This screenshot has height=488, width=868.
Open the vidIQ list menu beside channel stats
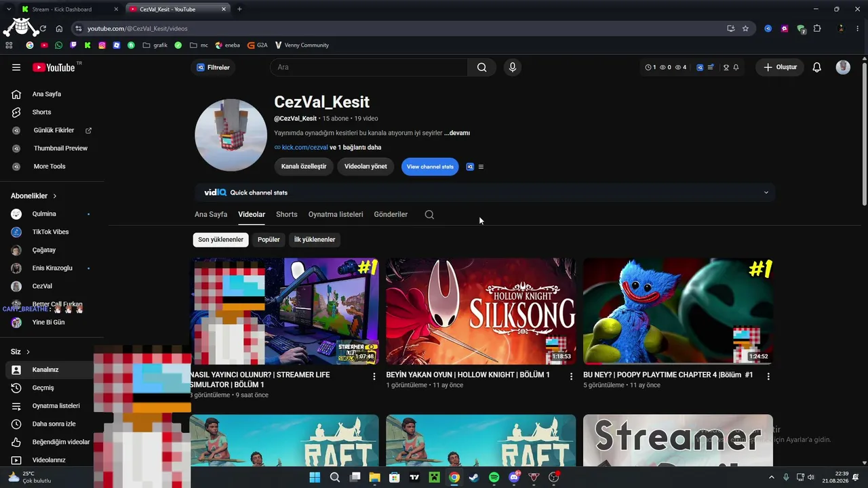(481, 167)
